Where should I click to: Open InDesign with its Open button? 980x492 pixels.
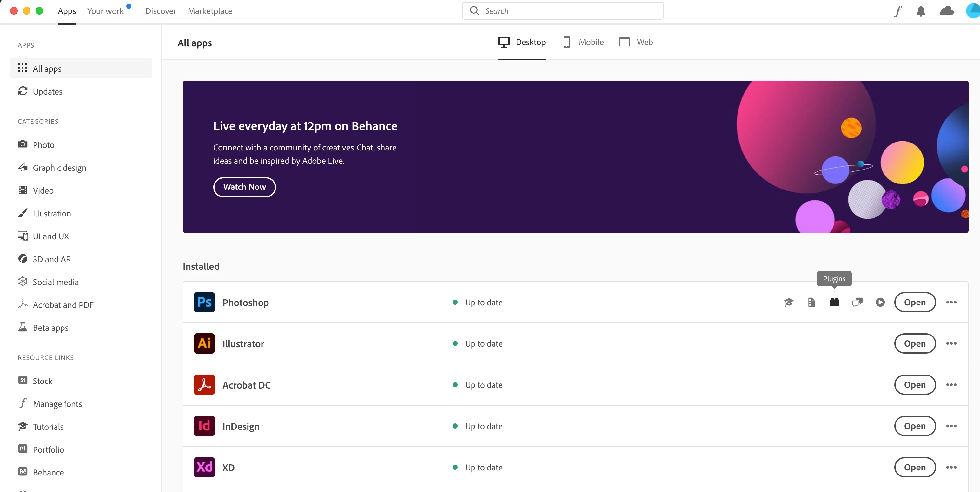(x=914, y=426)
